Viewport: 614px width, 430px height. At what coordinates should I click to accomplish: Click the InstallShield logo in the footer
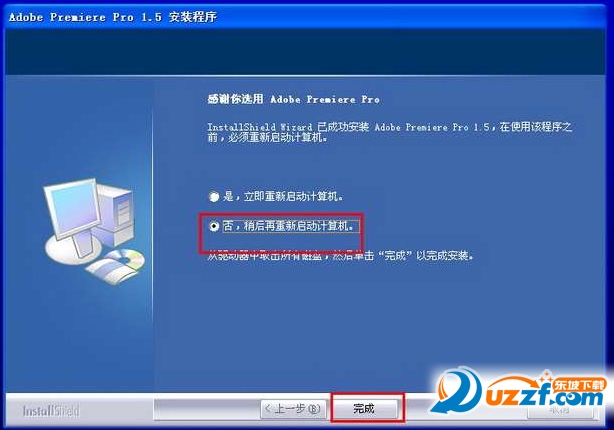click(51, 410)
